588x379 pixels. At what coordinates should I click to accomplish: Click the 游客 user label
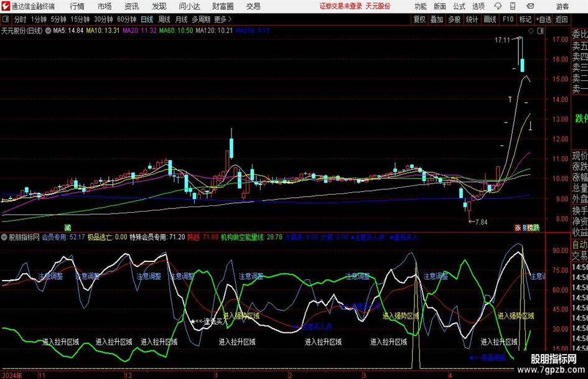coord(562,6)
